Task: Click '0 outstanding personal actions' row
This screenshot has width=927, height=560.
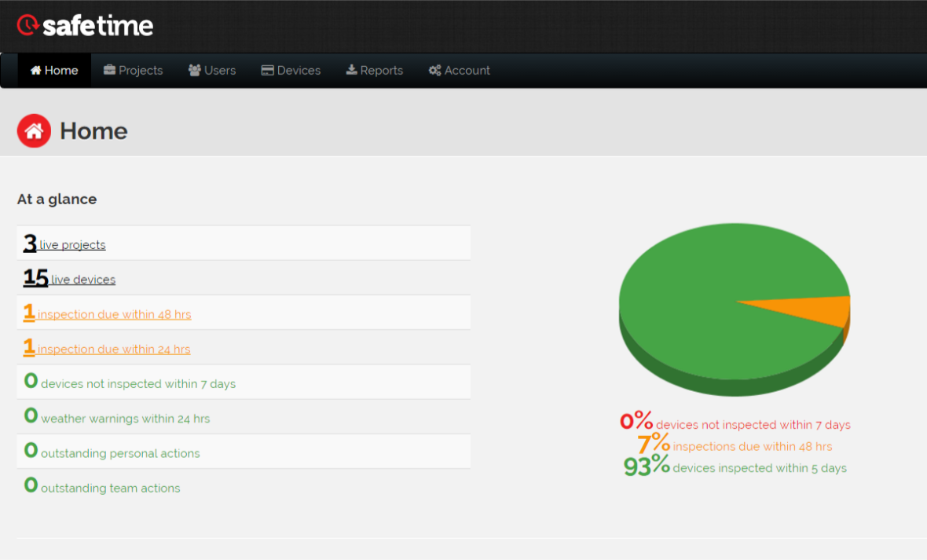Action: pyautogui.click(x=244, y=452)
